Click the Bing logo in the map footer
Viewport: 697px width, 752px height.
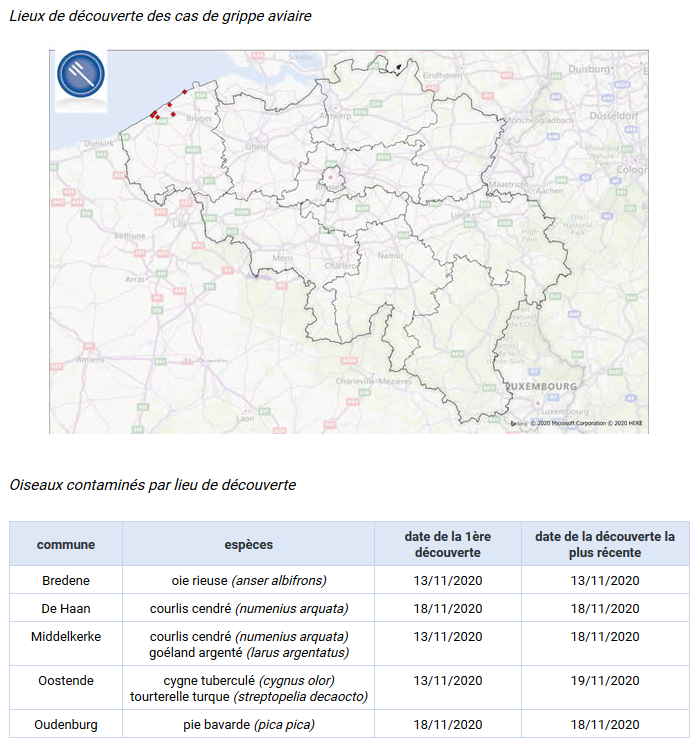[518, 424]
